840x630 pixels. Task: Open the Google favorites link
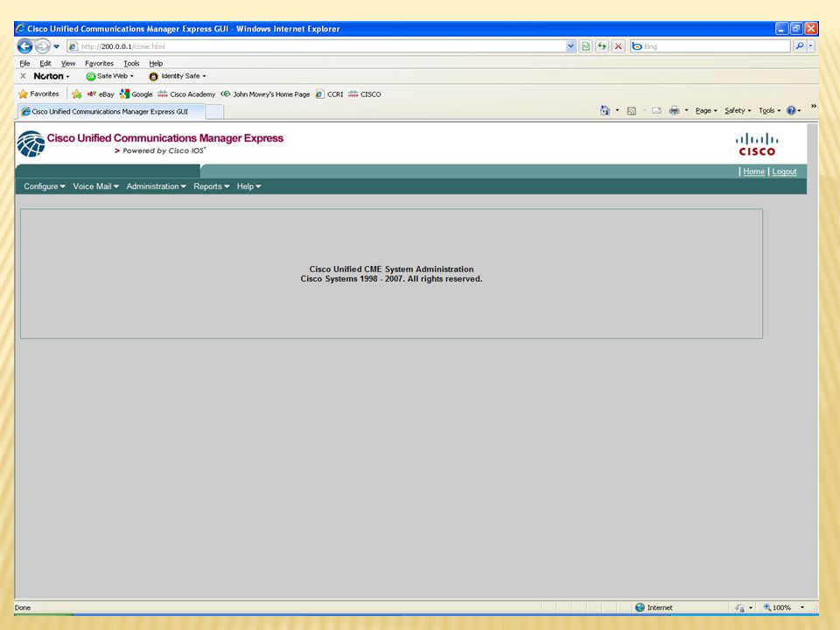pyautogui.click(x=136, y=94)
